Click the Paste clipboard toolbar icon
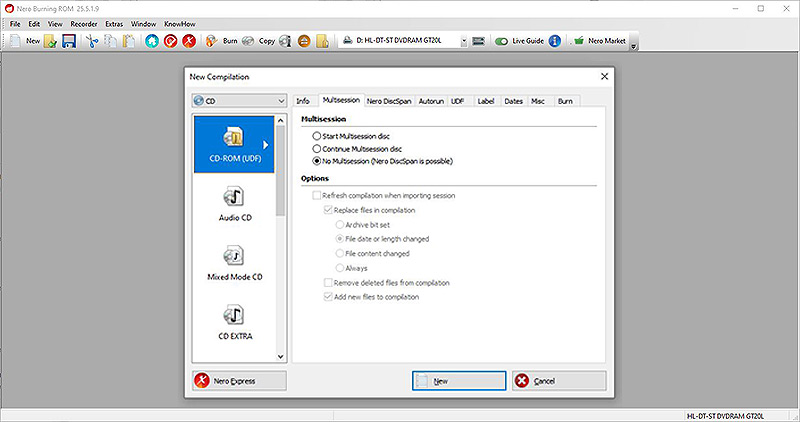800x422 pixels. (x=129, y=41)
